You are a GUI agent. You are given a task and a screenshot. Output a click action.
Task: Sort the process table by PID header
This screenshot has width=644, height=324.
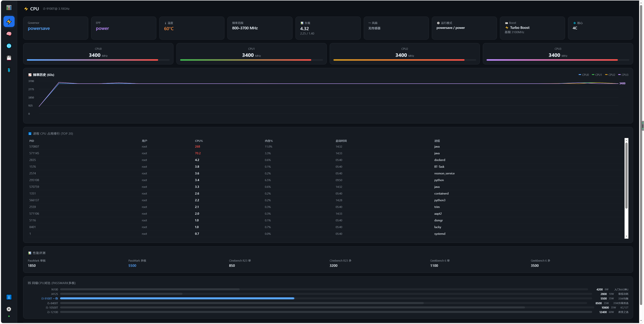(x=32, y=141)
